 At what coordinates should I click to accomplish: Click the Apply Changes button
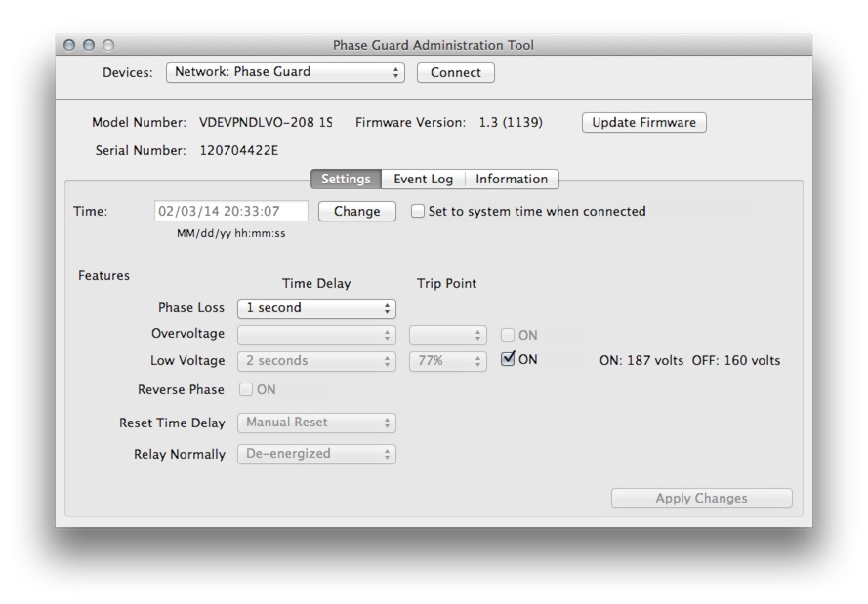click(701, 498)
